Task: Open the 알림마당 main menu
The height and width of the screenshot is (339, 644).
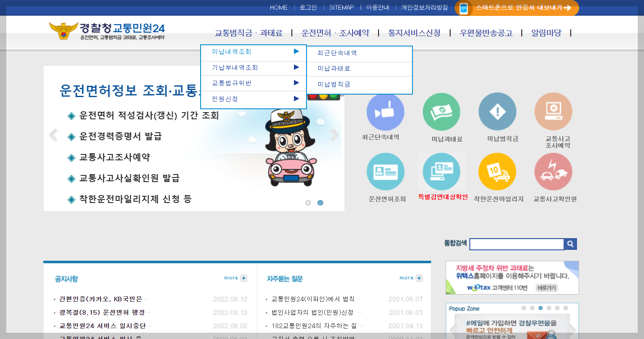Action: tap(546, 33)
